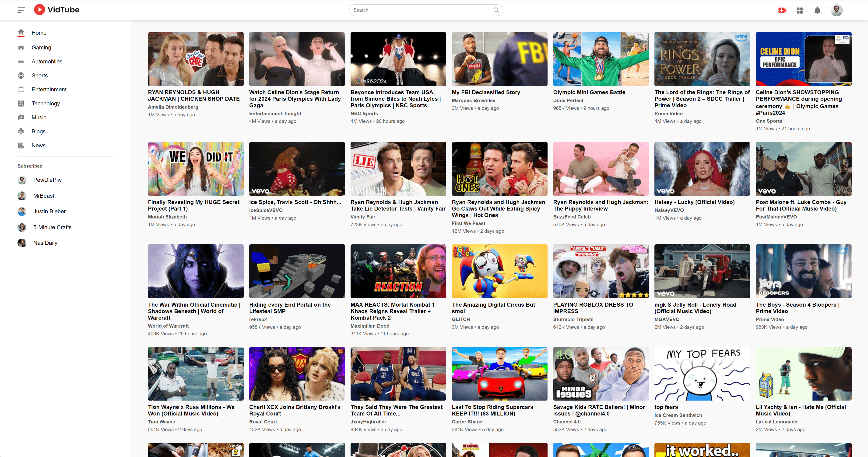Click Nas Daily channel avatar
Image resolution: width=868 pixels, height=457 pixels.
pyautogui.click(x=22, y=243)
